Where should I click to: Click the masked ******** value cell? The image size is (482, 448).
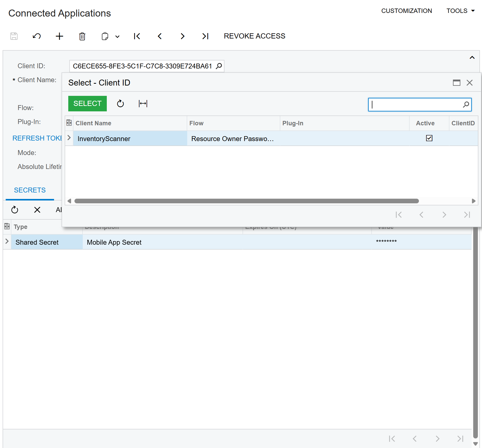[x=421, y=242]
